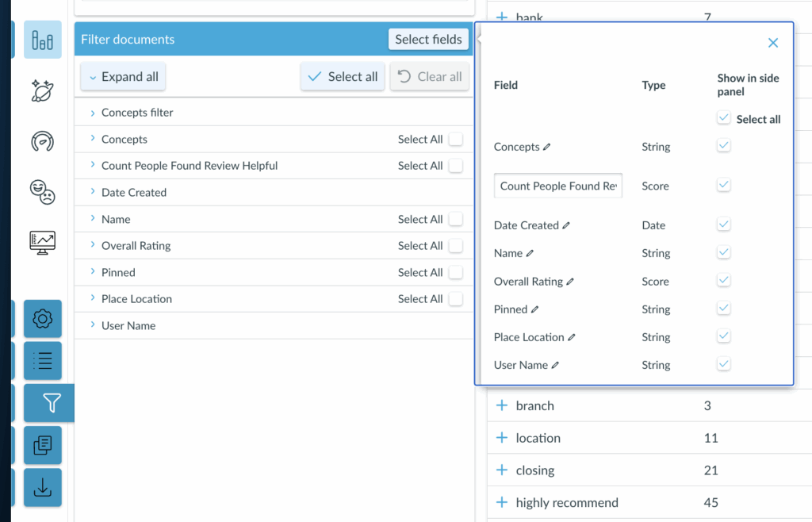Image resolution: width=812 pixels, height=522 pixels.
Task: Click the monitor trend chart icon
Action: pos(42,241)
